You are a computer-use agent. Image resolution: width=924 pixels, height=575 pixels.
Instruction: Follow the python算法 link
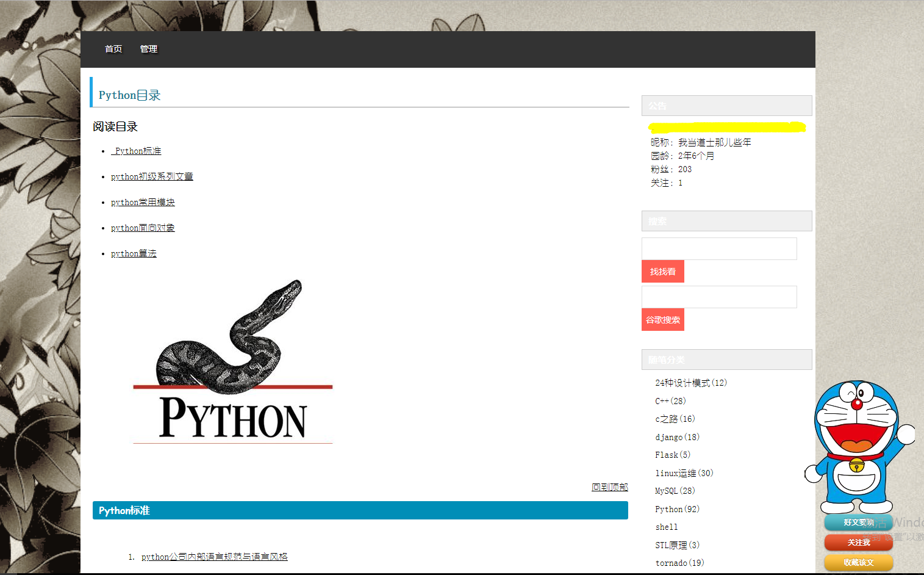[x=134, y=253]
